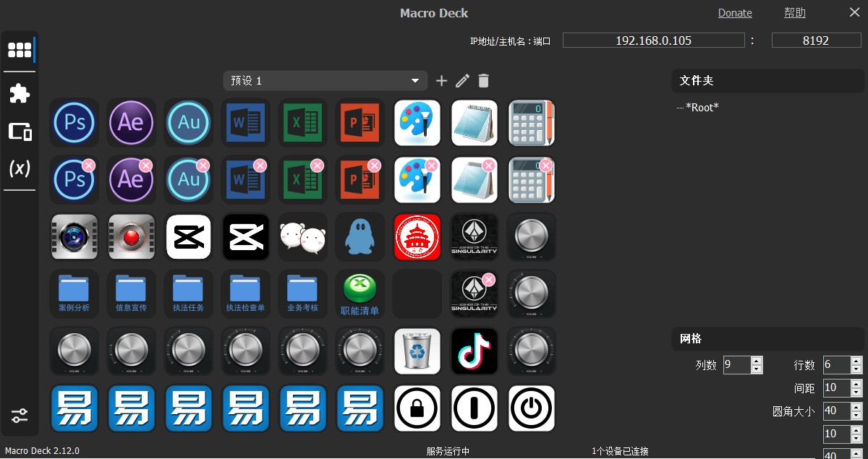Open the 案例分析 folder button
This screenshot has width=868, height=459.
(74, 293)
